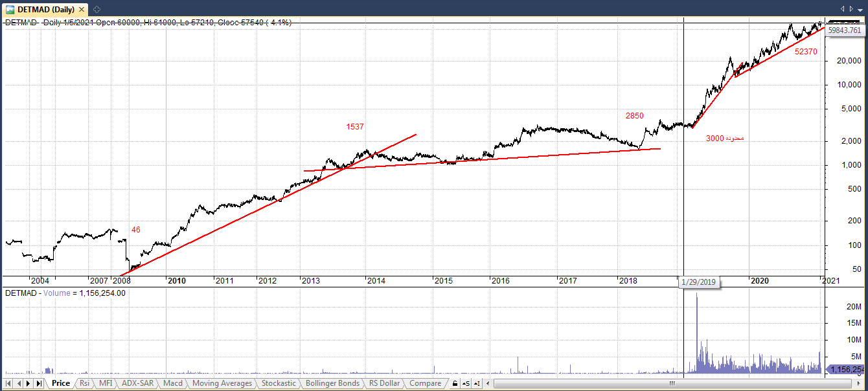The width and height of the screenshot is (868, 391).
Task: Switch to the Rsi sheet tab
Action: pos(84,383)
